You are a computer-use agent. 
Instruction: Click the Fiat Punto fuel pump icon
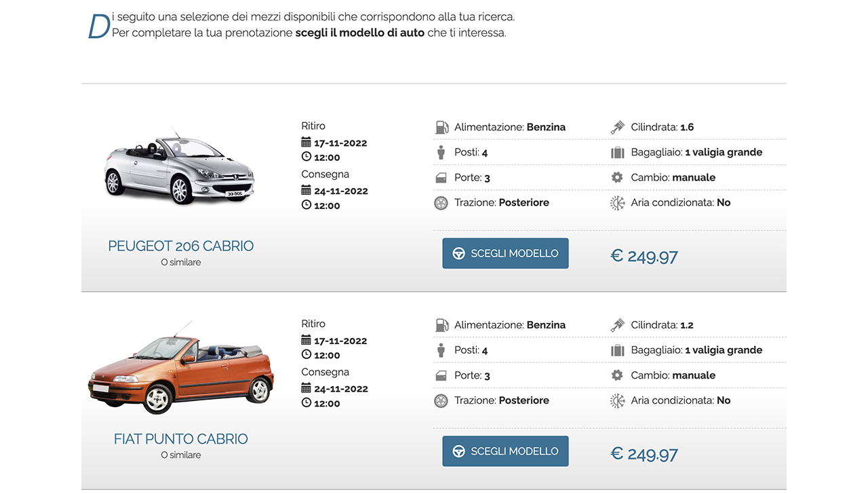click(x=441, y=325)
